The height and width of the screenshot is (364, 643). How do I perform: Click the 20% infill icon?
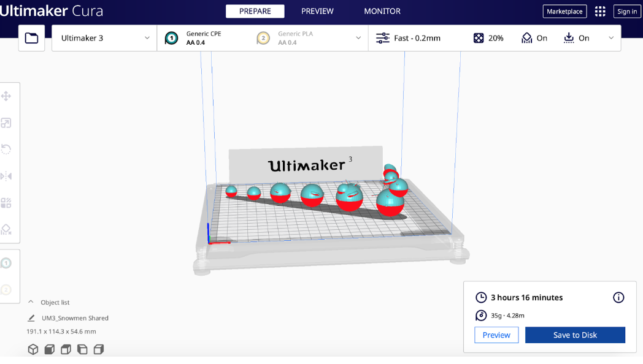coord(479,38)
